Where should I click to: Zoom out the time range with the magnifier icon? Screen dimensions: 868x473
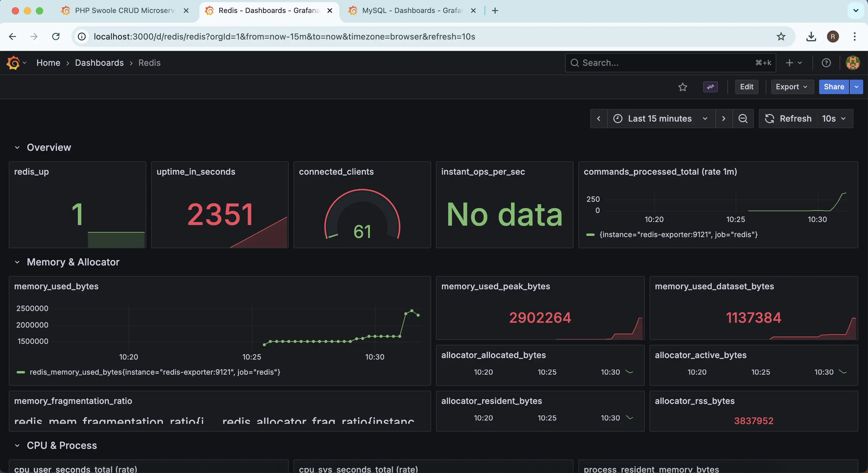[x=743, y=119]
